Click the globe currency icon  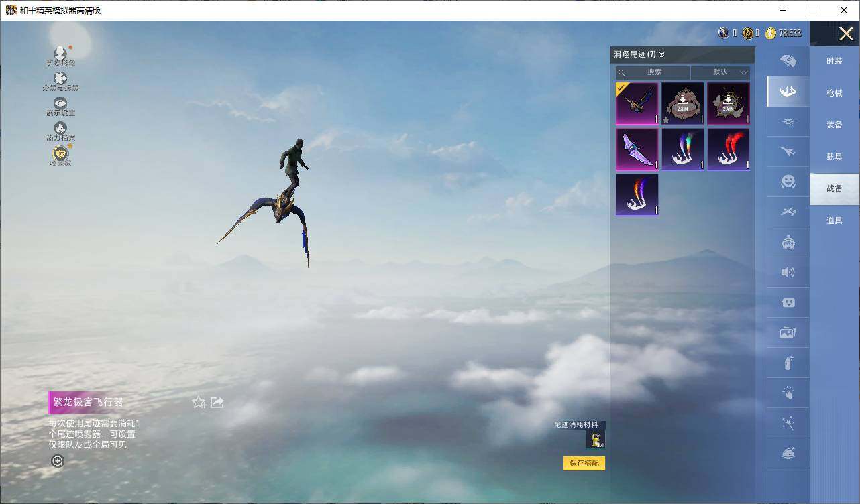pyautogui.click(x=723, y=33)
